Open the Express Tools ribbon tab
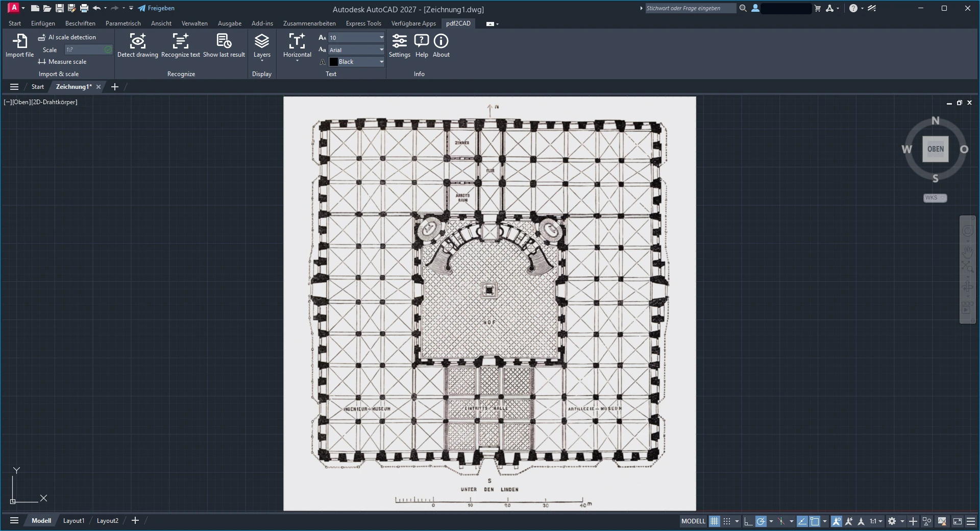The image size is (980, 531). point(363,23)
